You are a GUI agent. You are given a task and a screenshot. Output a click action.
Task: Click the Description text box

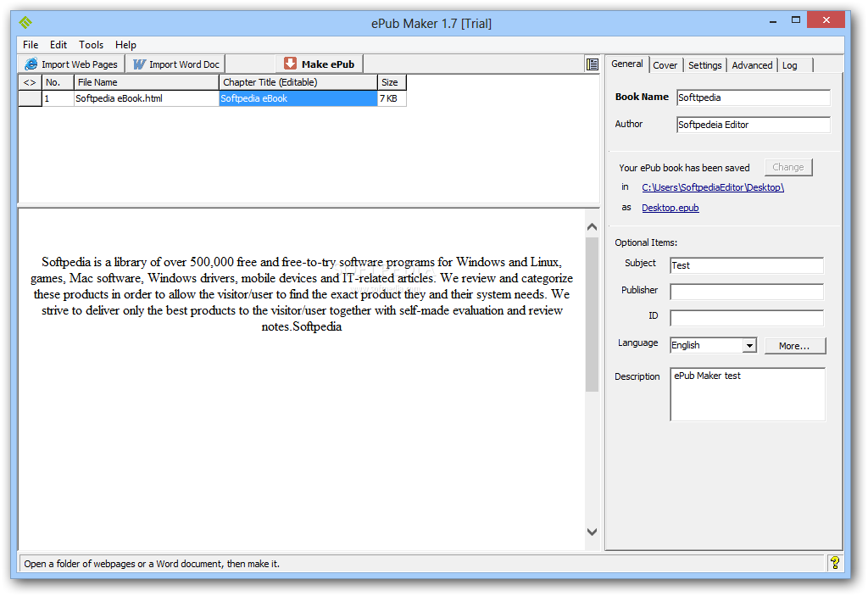[x=748, y=394]
